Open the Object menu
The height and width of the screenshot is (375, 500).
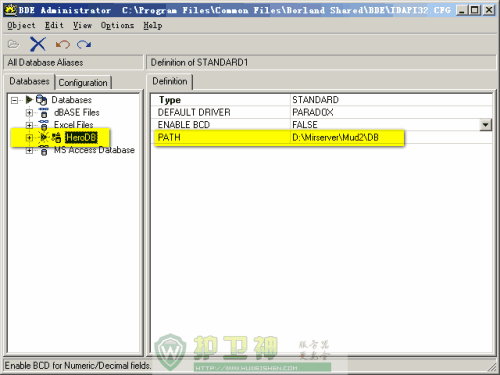(x=21, y=26)
